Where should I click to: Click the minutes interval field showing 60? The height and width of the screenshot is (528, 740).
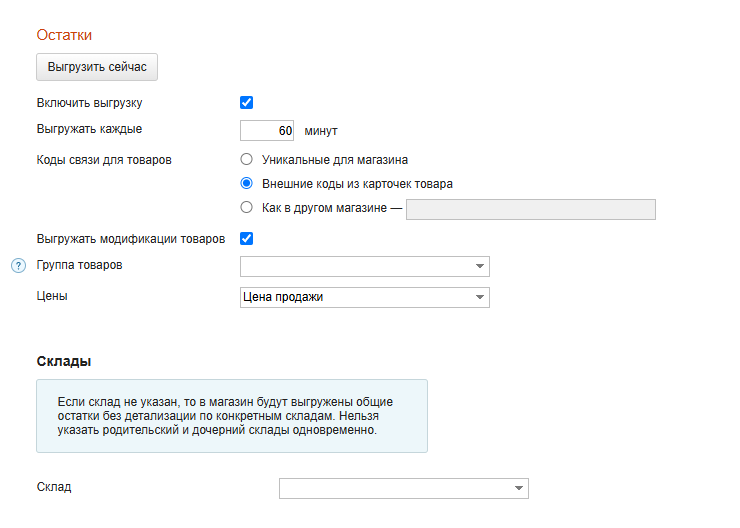coord(267,131)
